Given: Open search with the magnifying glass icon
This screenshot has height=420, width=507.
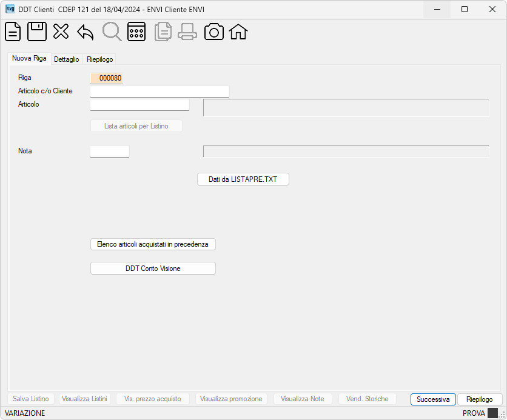Looking at the screenshot, I should (x=112, y=32).
